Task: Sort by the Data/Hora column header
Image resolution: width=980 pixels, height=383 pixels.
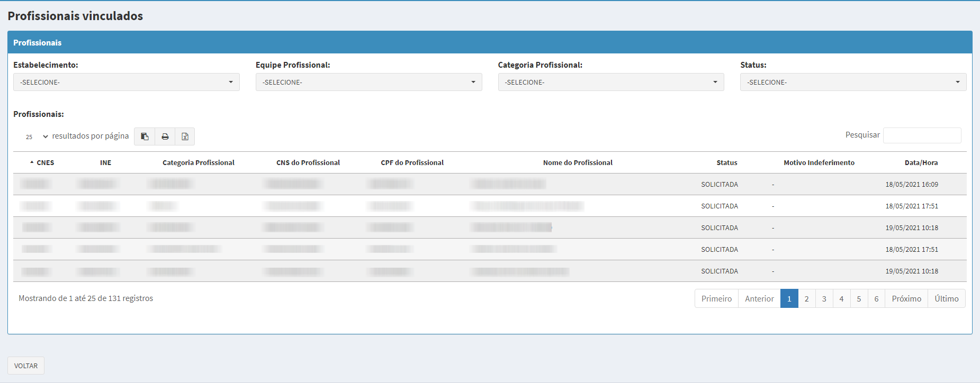Action: (921, 162)
